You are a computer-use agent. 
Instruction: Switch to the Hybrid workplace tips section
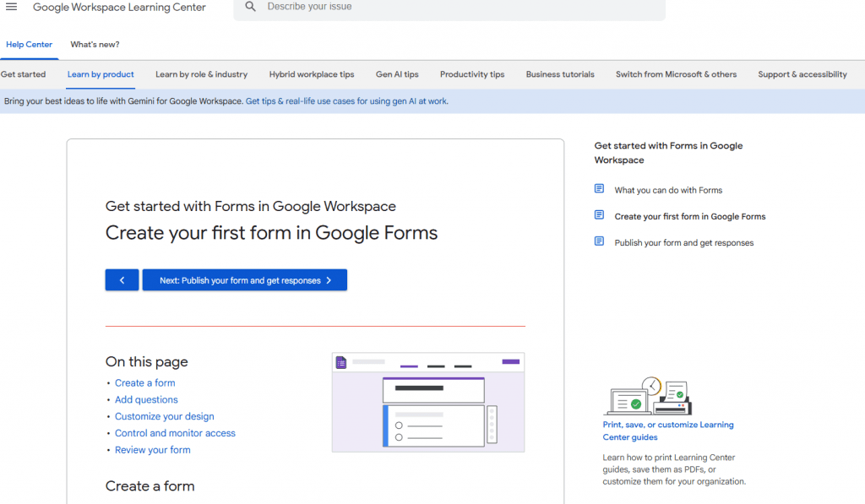tap(313, 74)
